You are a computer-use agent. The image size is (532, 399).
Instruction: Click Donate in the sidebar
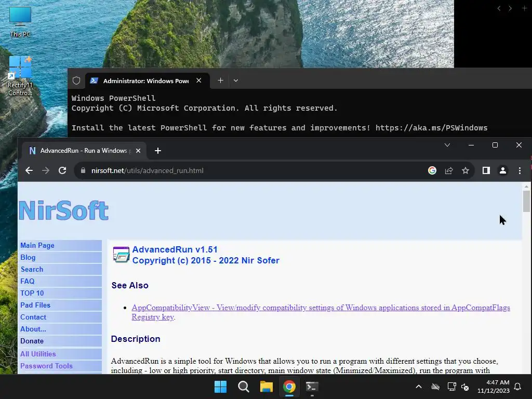(x=32, y=341)
